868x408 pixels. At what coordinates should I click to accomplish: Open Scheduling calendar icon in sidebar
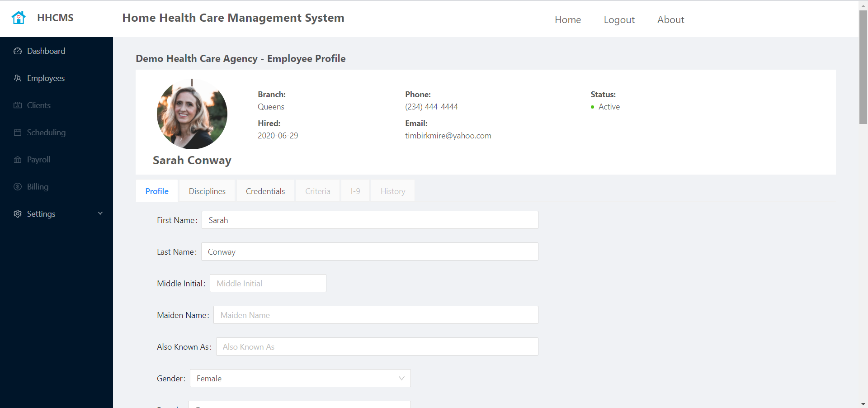[18, 133]
